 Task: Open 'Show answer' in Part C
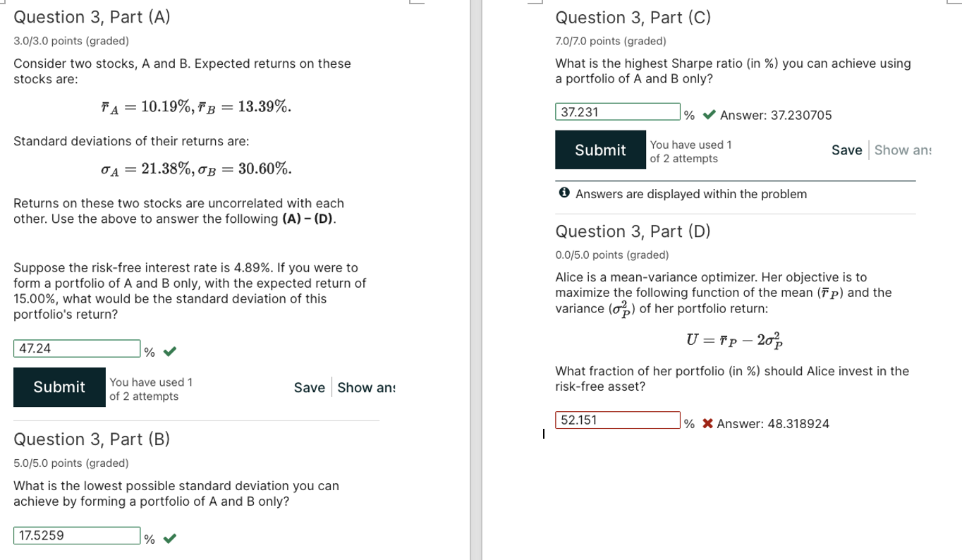(905, 150)
